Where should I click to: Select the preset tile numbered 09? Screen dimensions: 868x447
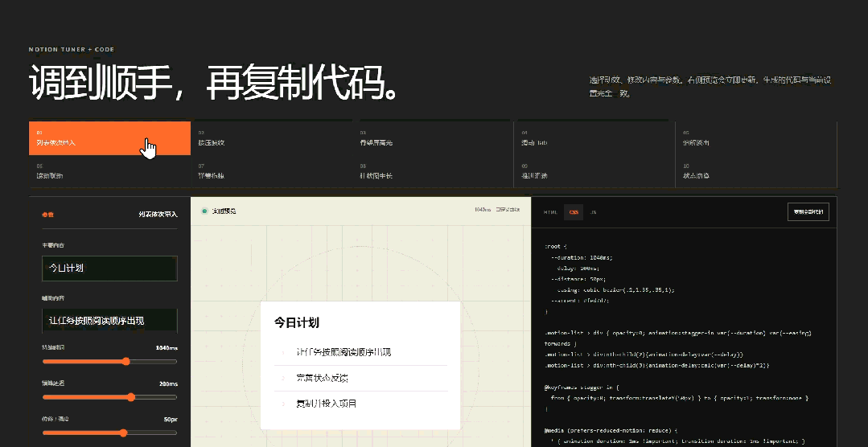[x=595, y=171]
